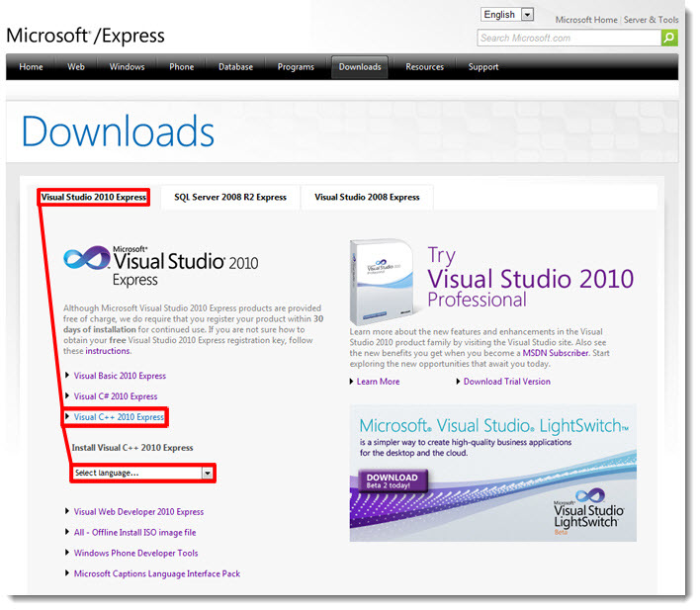Click the Visual Studio 2010 Professional box image
The image size is (700, 610).
pos(382,282)
